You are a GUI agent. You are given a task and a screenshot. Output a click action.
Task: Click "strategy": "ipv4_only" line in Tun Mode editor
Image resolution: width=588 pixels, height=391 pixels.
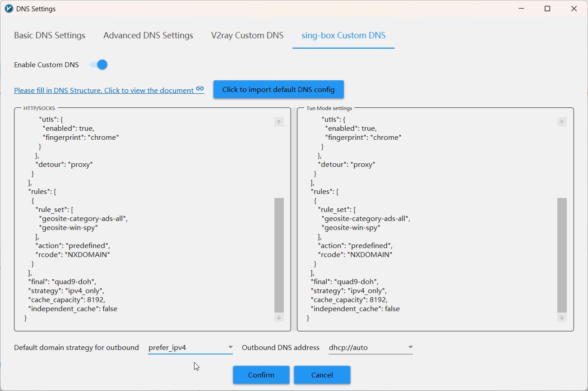click(x=348, y=291)
